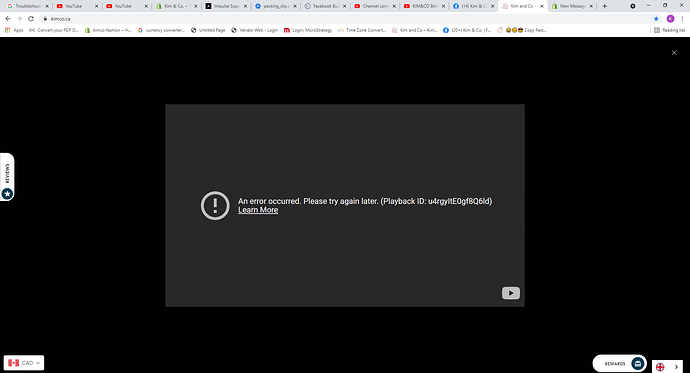690x373 pixels.
Task: Switch to the KIM&CO Behind YouTube tab
Action: coord(425,6)
